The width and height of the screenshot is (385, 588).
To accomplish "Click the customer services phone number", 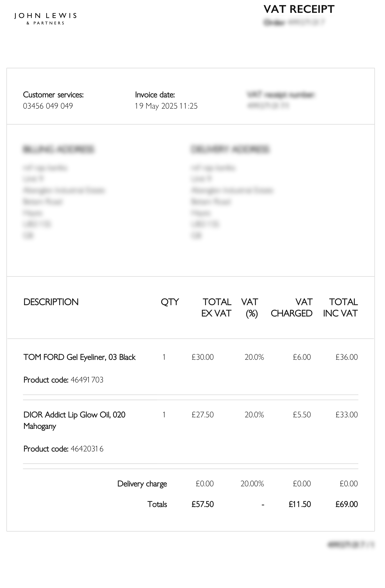I will pos(48,106).
